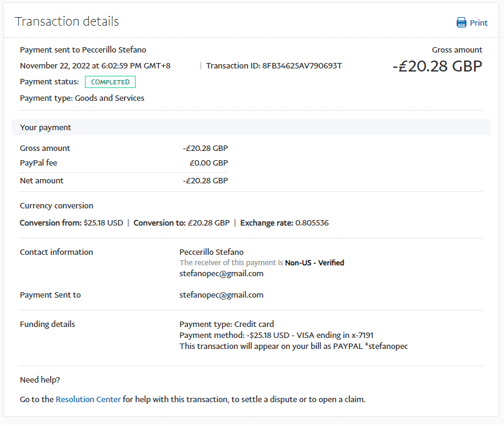The height and width of the screenshot is (426, 504).
Task: Click the PAYPAL *stefanopec billing descriptor line
Action: click(293, 346)
